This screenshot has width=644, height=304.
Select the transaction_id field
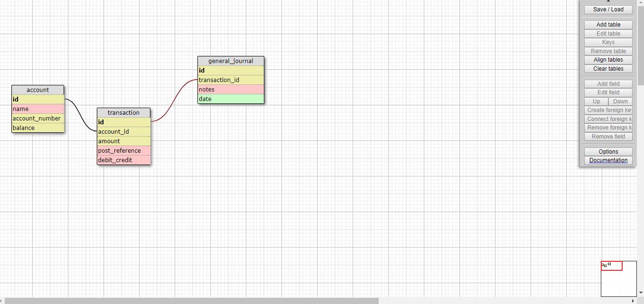pyautogui.click(x=231, y=80)
